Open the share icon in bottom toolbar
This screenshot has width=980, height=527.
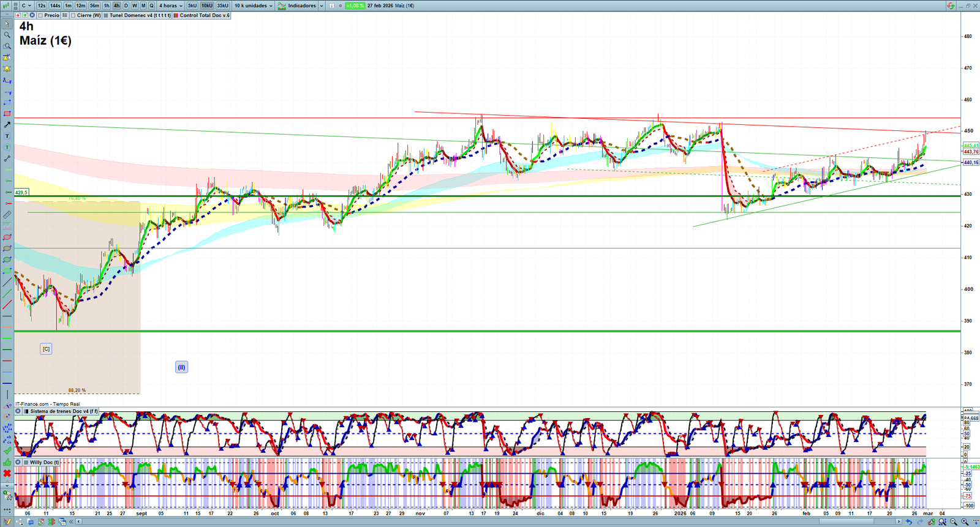coord(20,522)
